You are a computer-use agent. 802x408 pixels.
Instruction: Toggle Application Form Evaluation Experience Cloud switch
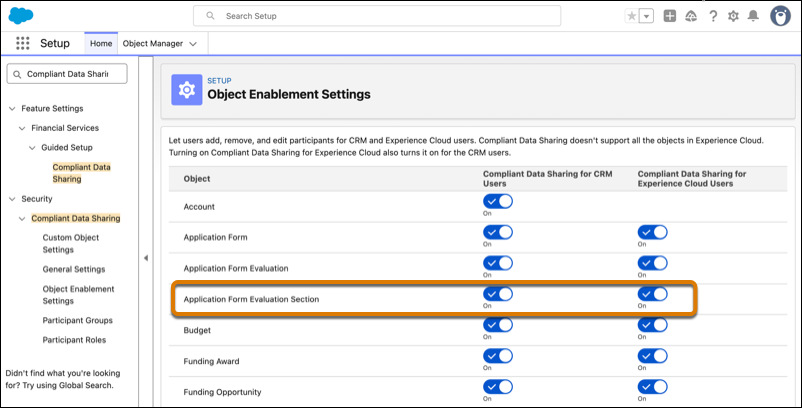coord(652,263)
